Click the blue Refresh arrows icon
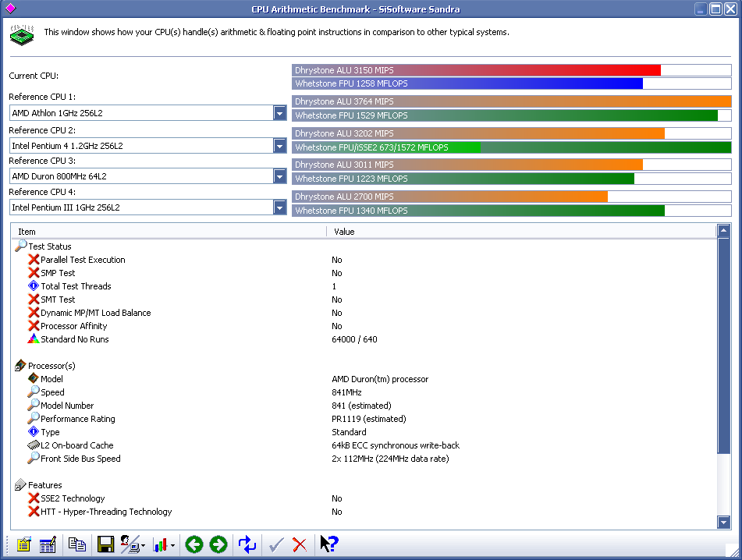 (247, 544)
